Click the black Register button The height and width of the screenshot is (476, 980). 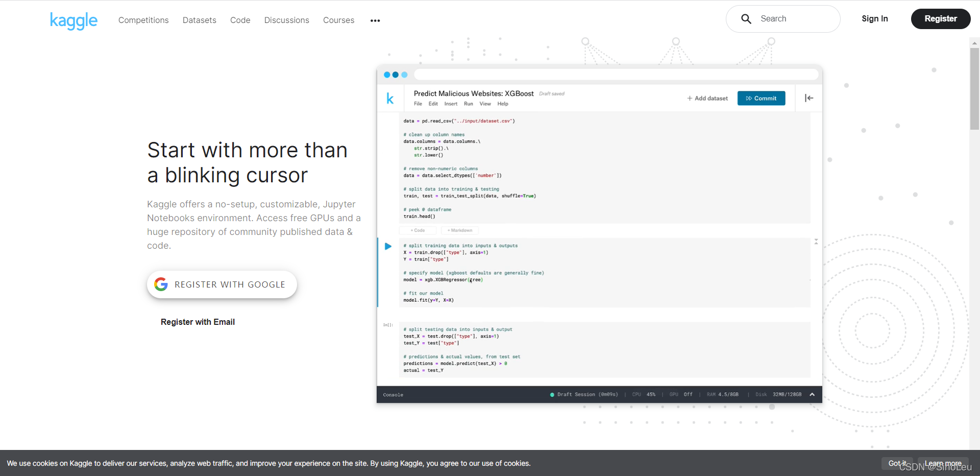941,19
